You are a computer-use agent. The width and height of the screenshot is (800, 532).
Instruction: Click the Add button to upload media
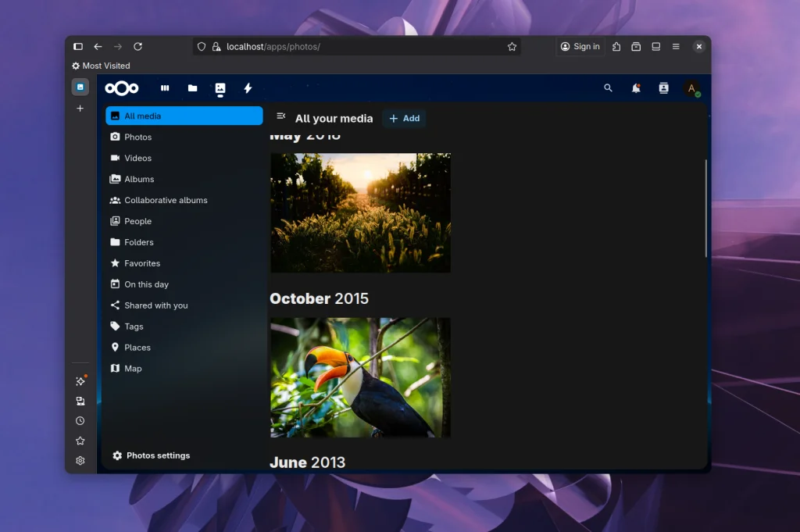pos(404,119)
